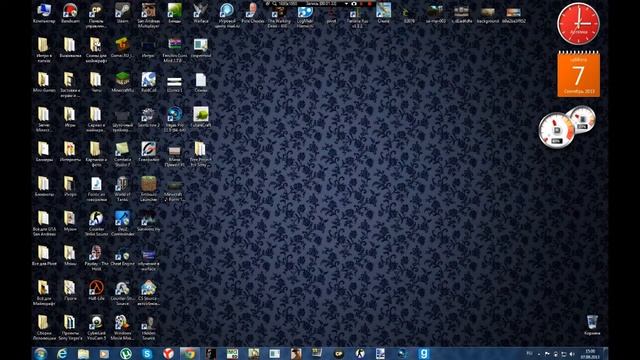Open Camtasia Studio 7 shortcut

pyautogui.click(x=122, y=154)
